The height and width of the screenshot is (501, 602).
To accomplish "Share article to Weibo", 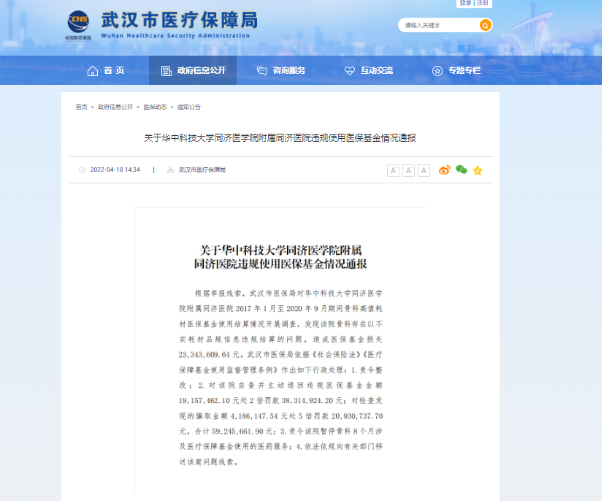I will tap(445, 170).
